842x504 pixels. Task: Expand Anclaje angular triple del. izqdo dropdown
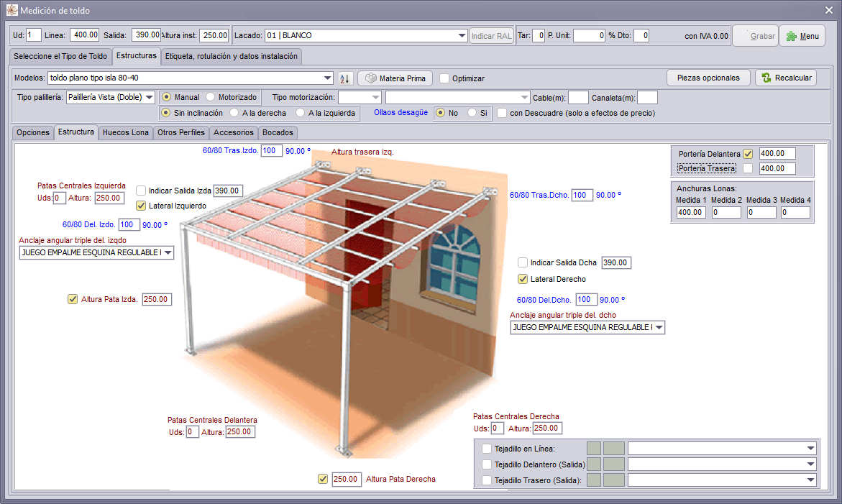168,252
